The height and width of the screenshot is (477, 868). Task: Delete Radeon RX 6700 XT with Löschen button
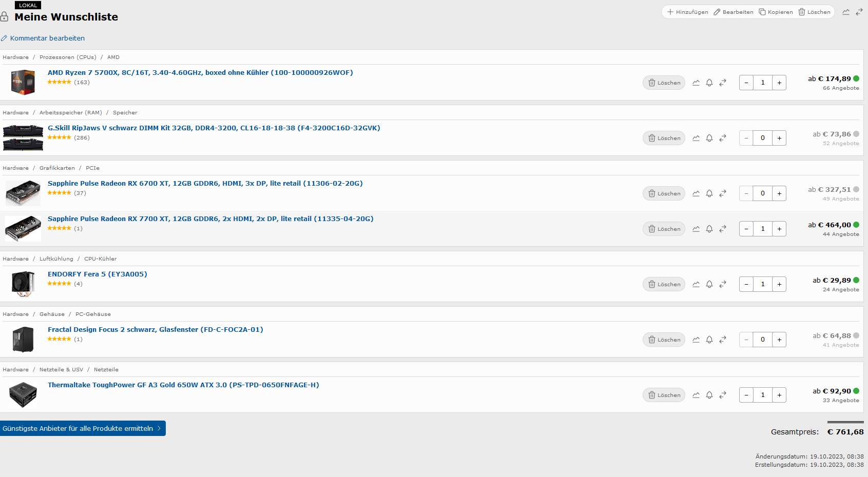[x=664, y=193]
